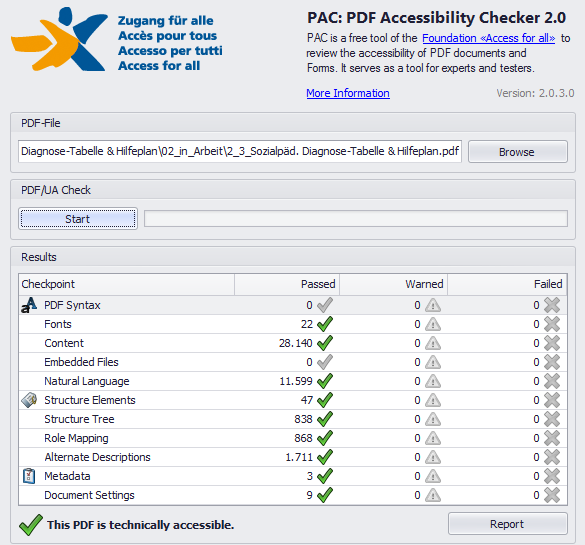
Task: Click the 838 passed value for Structure Tree
Action: 303,419
